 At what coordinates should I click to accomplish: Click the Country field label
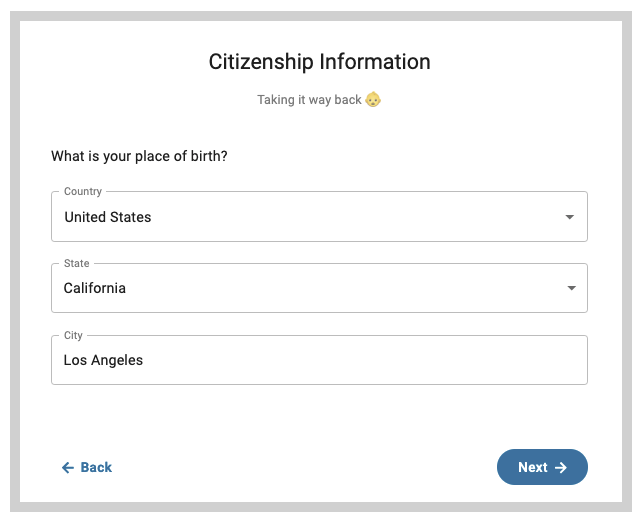click(x=83, y=191)
